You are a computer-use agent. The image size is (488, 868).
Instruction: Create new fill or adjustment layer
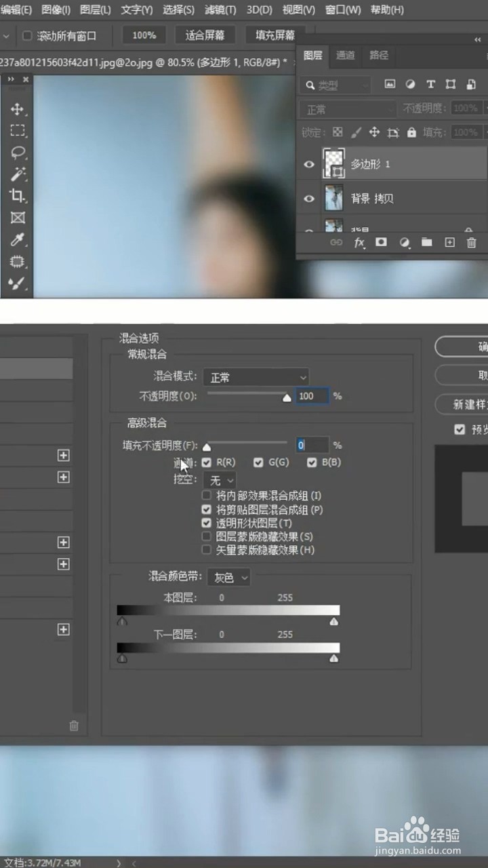coord(404,242)
